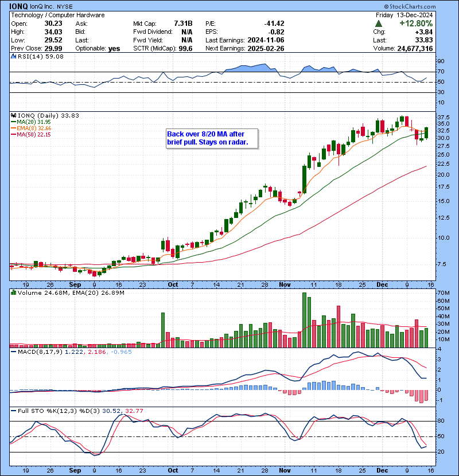Click the High value 34.03
459x476 pixels.
(x=53, y=32)
